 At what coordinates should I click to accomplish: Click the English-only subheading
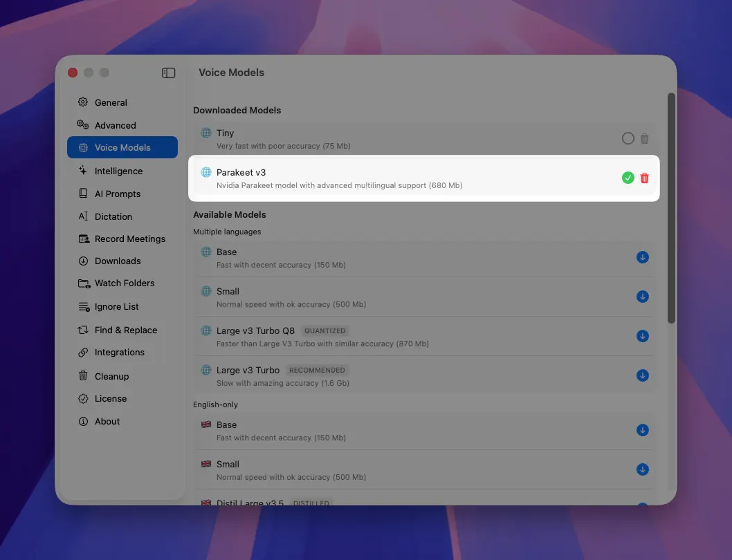coord(215,404)
